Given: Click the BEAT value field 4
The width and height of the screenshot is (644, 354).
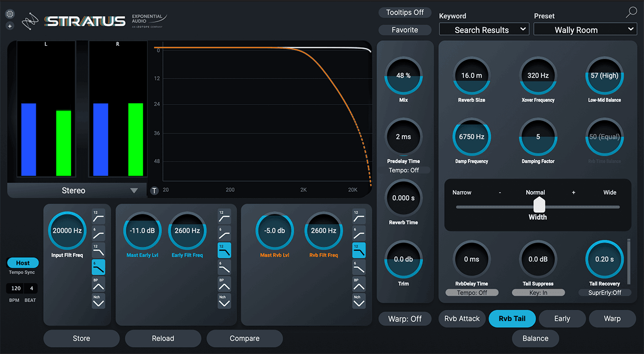Looking at the screenshot, I should [x=32, y=289].
